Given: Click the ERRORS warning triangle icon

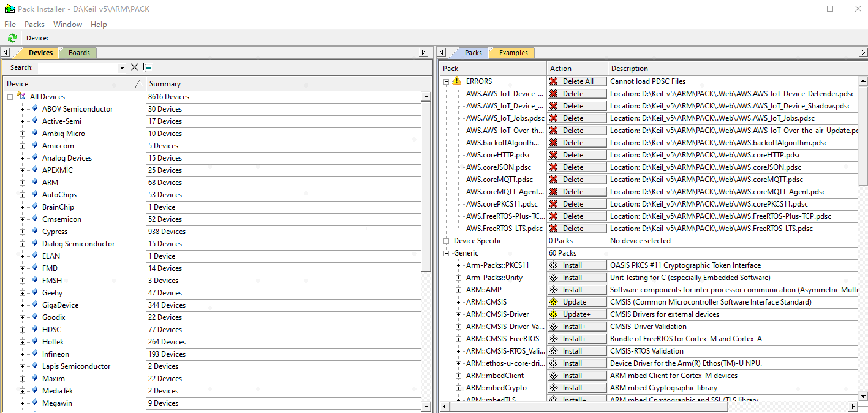Looking at the screenshot, I should 456,81.
